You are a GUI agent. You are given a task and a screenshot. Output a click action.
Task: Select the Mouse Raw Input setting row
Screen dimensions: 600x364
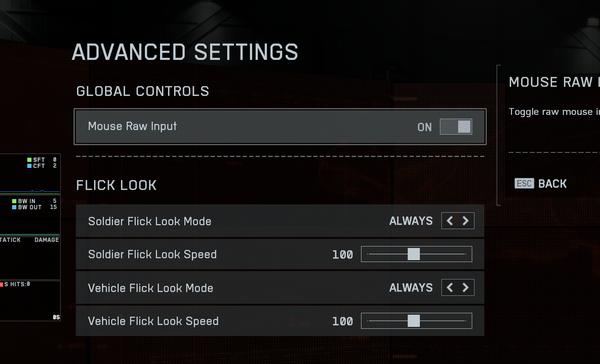pos(280,127)
